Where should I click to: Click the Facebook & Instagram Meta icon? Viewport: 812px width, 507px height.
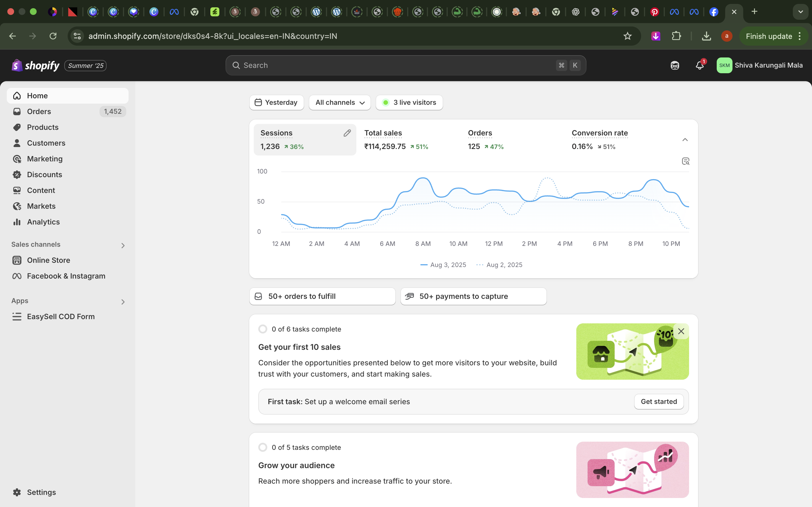point(17,276)
